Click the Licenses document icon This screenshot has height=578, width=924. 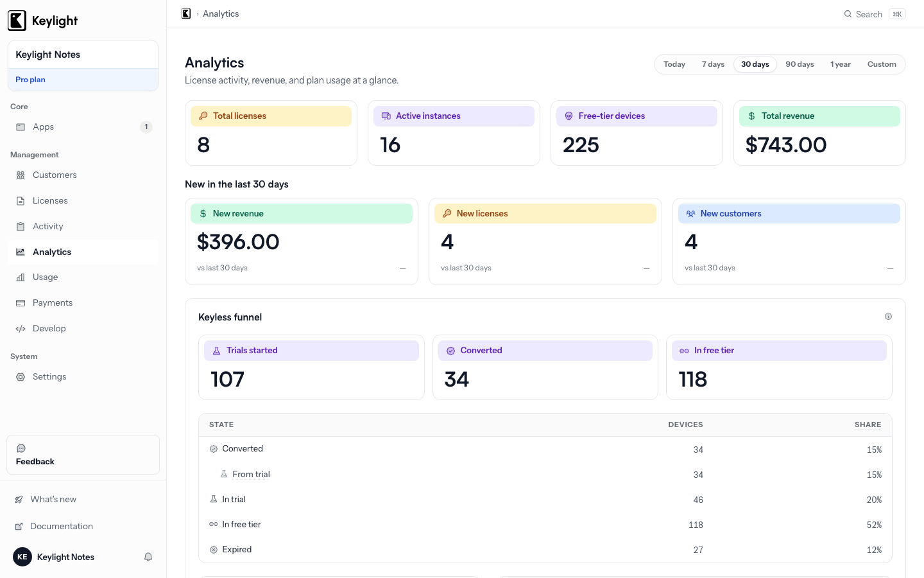pos(21,201)
